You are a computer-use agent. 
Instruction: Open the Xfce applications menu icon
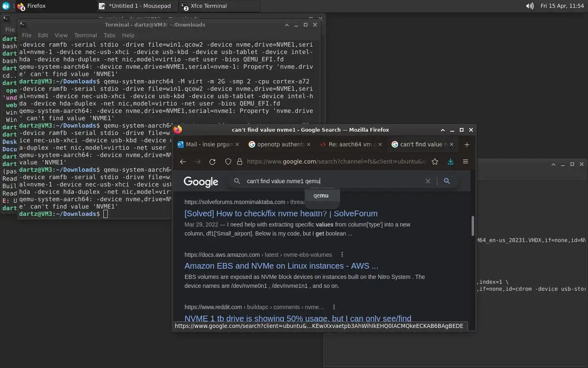(x=6, y=6)
